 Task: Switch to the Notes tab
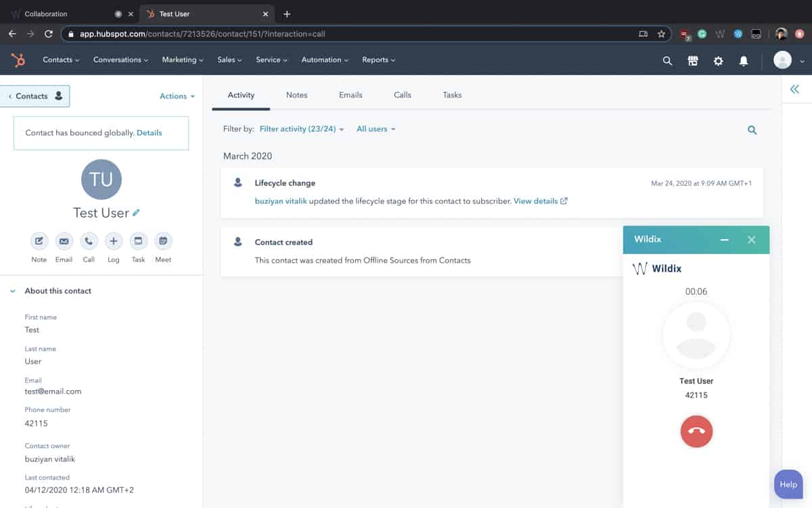point(296,95)
